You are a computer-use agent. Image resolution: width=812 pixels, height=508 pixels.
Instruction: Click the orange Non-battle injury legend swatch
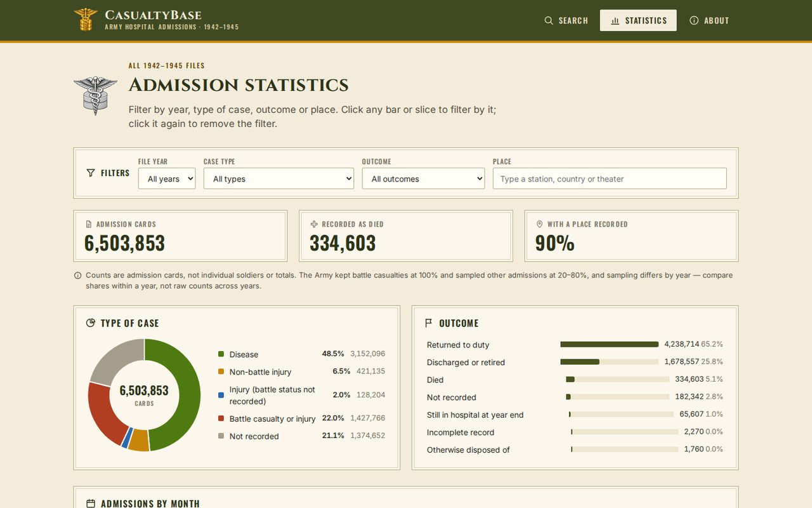point(221,371)
